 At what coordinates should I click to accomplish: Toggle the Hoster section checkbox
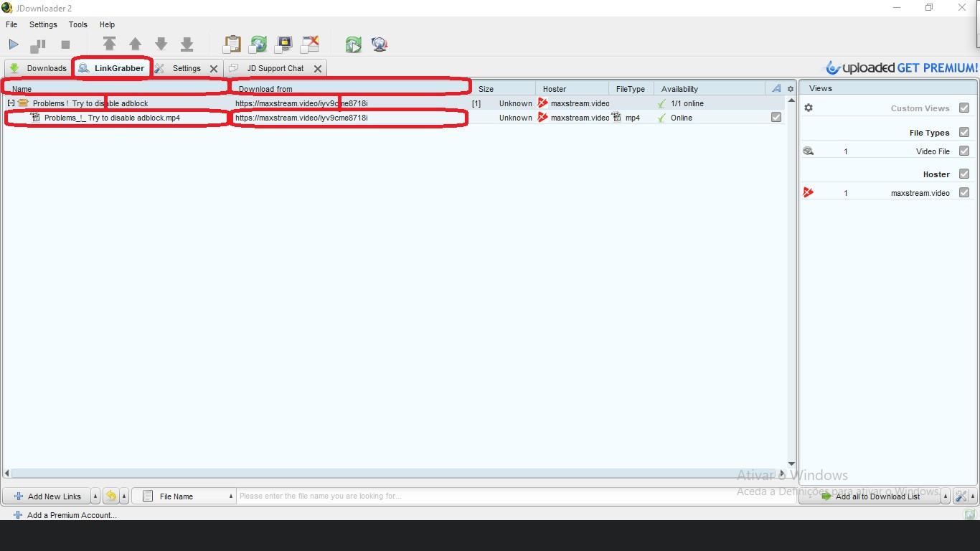[964, 174]
